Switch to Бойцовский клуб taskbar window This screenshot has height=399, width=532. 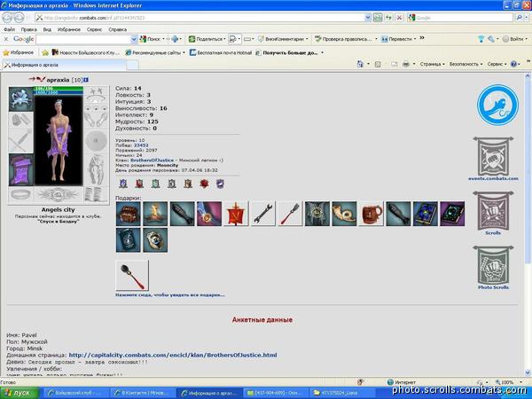(76, 393)
